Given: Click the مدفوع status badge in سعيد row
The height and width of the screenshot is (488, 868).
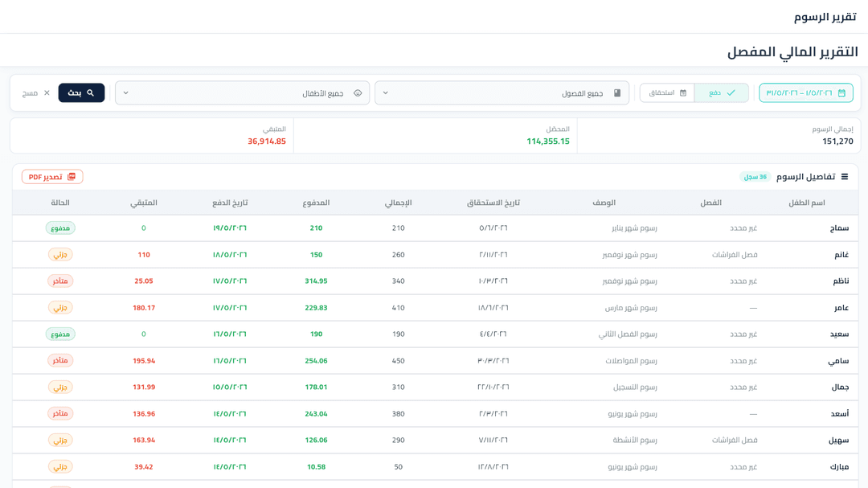Looking at the screenshot, I should pos(60,334).
